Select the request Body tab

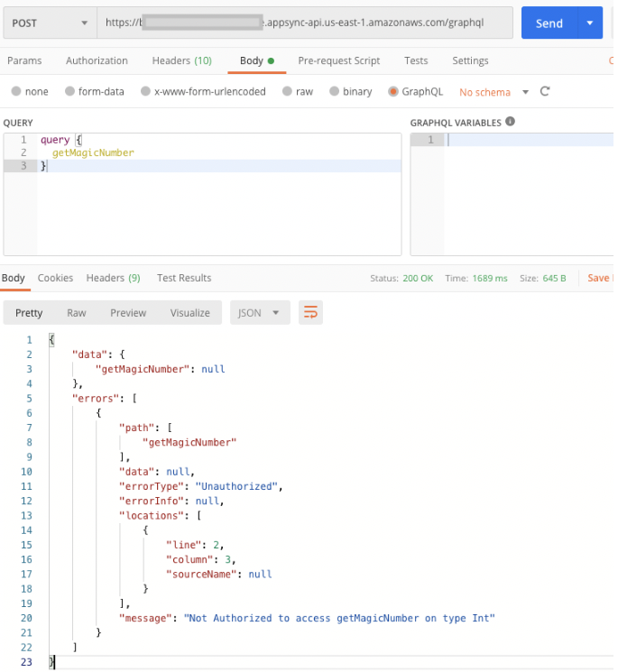pos(257,60)
